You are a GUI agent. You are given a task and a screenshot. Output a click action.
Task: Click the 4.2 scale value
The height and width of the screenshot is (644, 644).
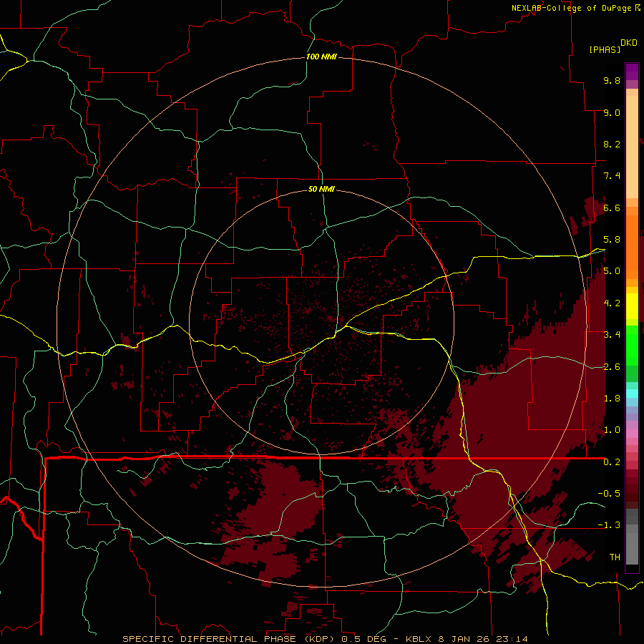612,303
